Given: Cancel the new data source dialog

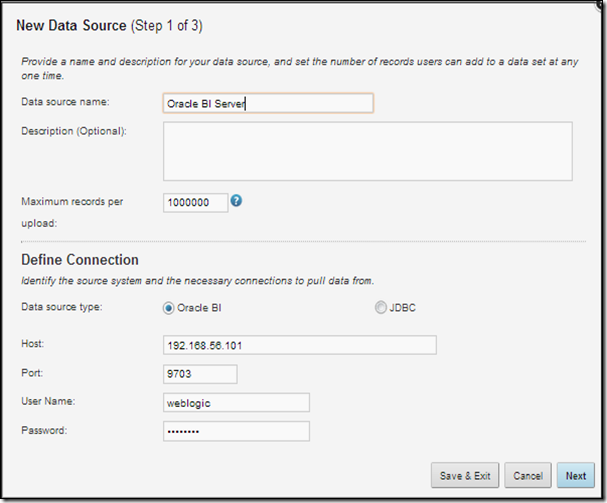Looking at the screenshot, I should (527, 476).
